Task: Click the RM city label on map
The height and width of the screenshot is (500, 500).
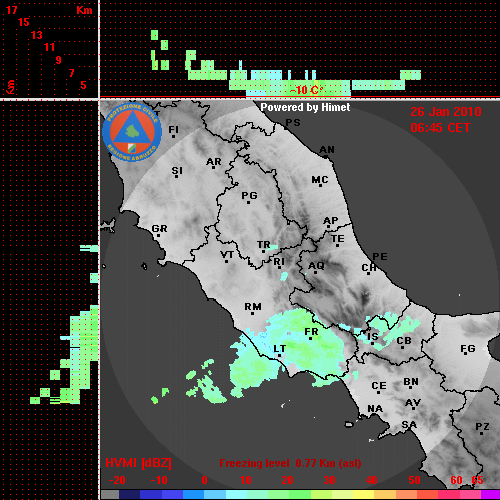Action: tap(253, 307)
